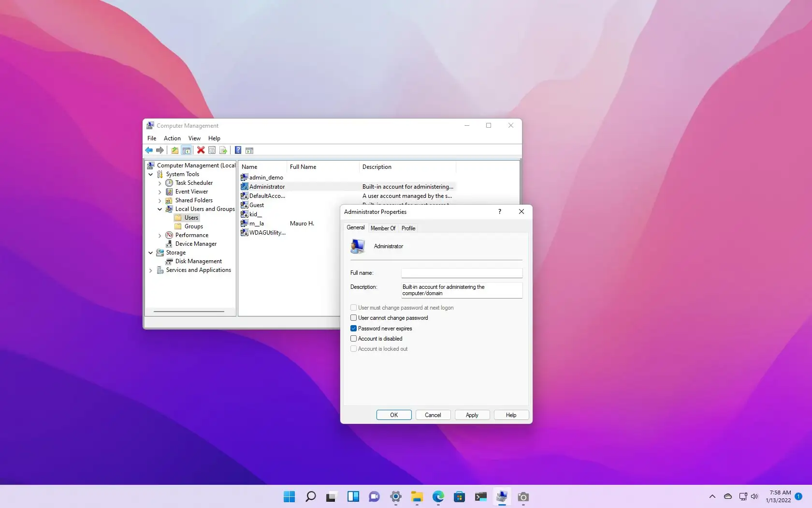Sort by the Name column header
812x508 pixels.
[x=263, y=167]
